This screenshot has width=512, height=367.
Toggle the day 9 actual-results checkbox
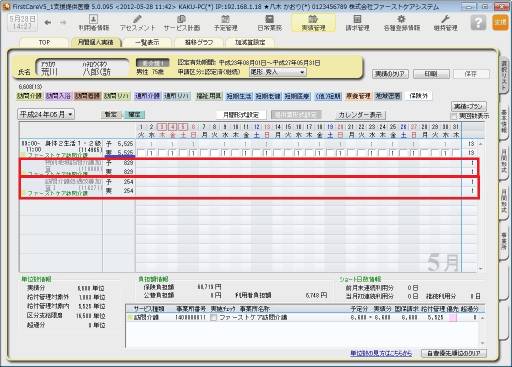click(225, 153)
